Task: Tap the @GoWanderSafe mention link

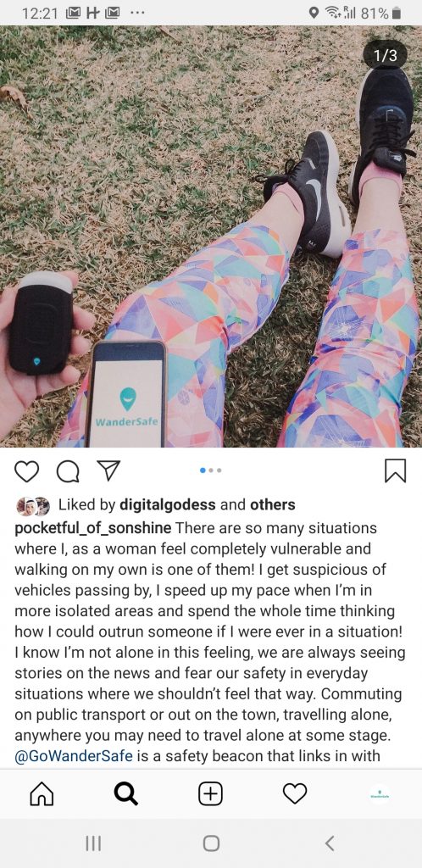Action: coord(74,755)
